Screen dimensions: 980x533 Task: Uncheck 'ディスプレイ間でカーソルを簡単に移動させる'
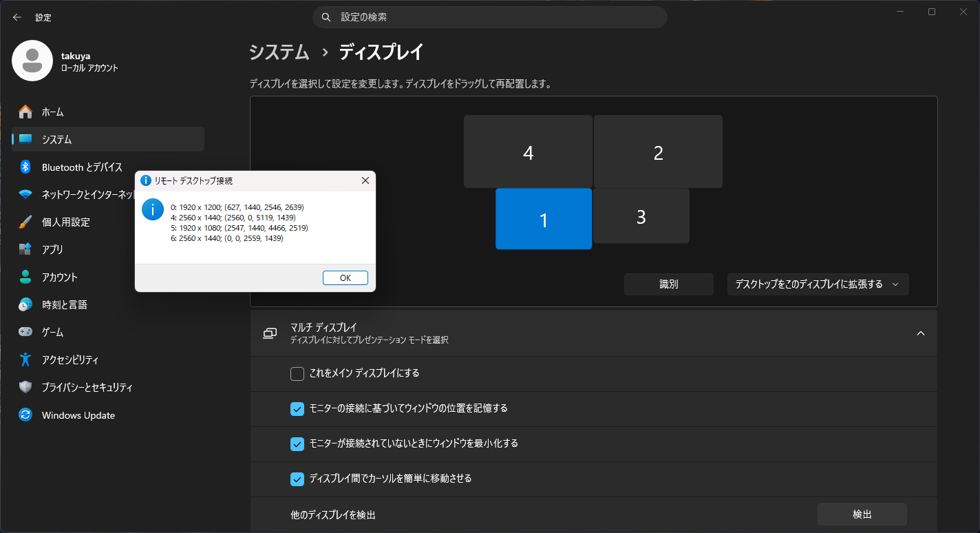click(297, 479)
